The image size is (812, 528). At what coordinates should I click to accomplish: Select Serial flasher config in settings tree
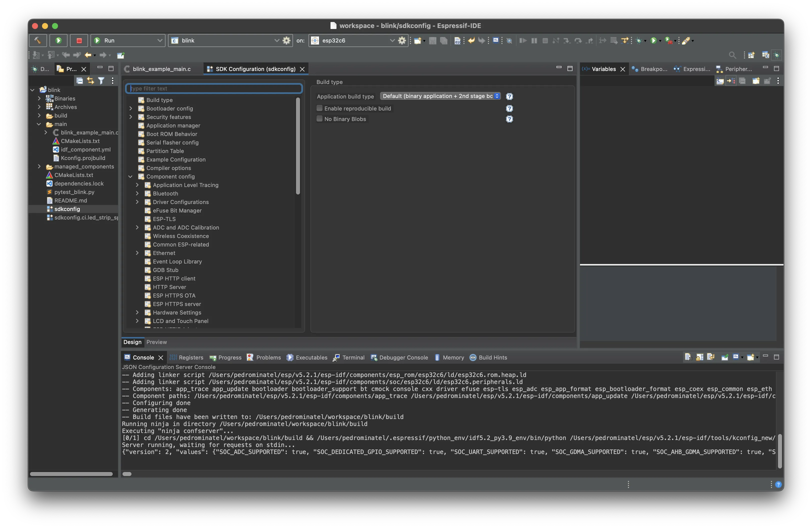coord(172,142)
